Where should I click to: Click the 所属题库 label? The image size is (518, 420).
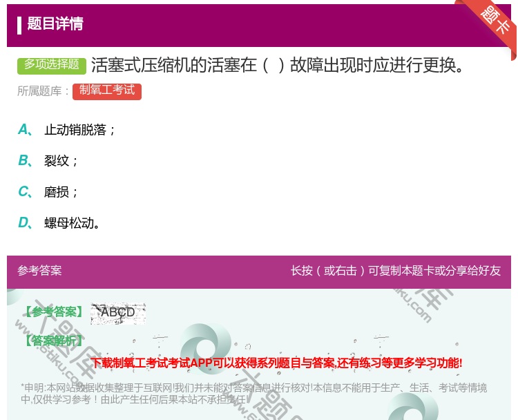43,91
